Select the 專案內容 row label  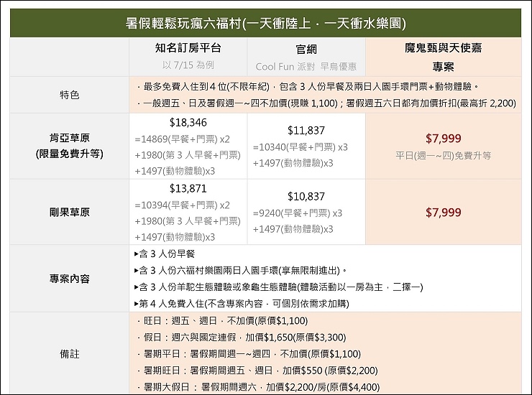coord(69,279)
